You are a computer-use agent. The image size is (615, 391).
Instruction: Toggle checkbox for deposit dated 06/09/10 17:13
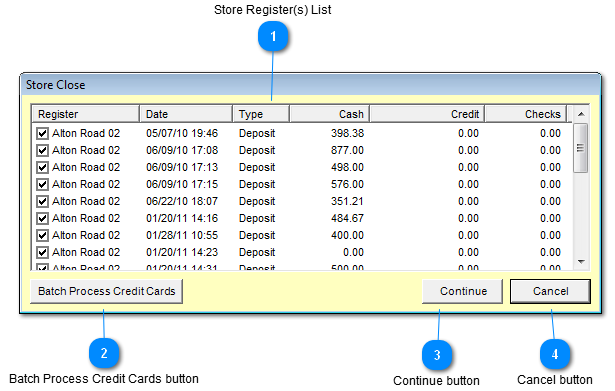tap(42, 167)
